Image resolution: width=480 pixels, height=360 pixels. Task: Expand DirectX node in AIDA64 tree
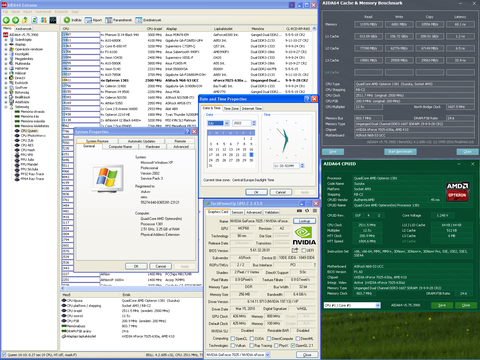6,78
